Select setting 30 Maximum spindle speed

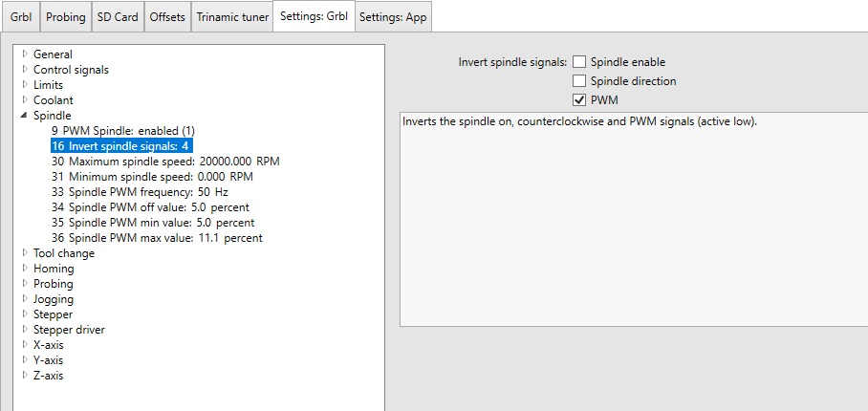(x=165, y=162)
